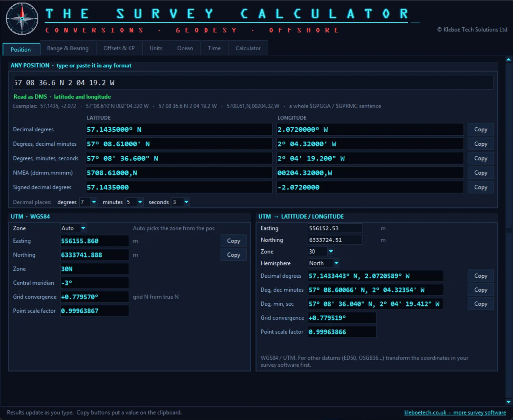The image size is (513, 420).
Task: Open the Range & Bearing tab
Action: pos(68,48)
